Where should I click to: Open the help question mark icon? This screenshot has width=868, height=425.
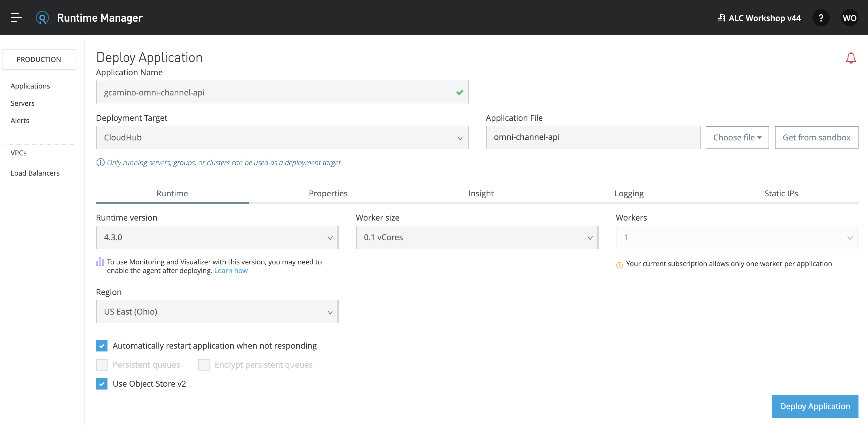[x=821, y=18]
